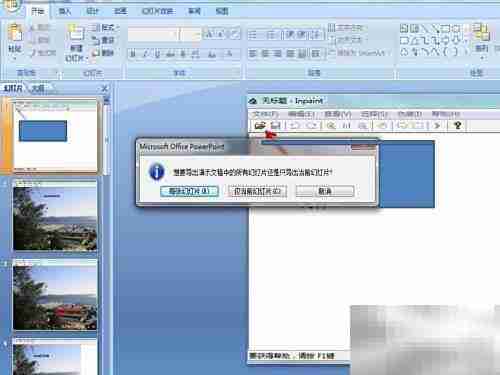Viewport: 500px width, 375px height.
Task: Click the Save icon in Inpaint toolbar
Action: (275, 126)
